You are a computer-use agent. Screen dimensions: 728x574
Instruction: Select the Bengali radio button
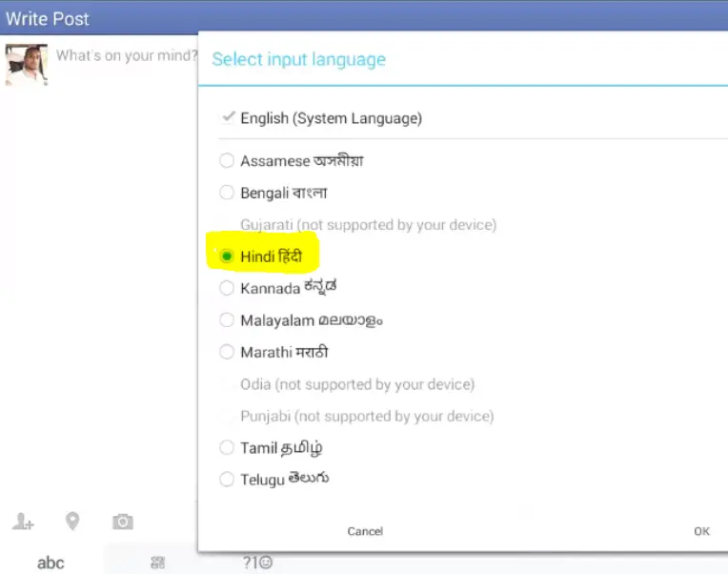click(x=227, y=193)
